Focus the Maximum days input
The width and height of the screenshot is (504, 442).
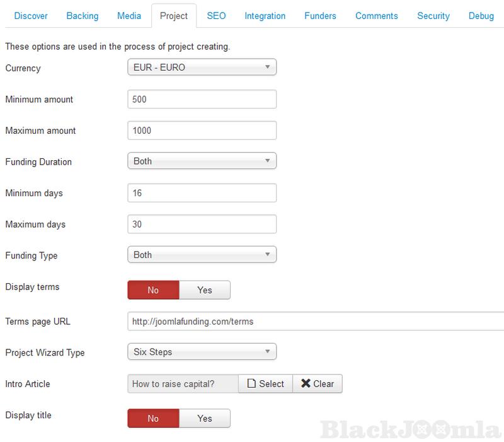tap(202, 224)
